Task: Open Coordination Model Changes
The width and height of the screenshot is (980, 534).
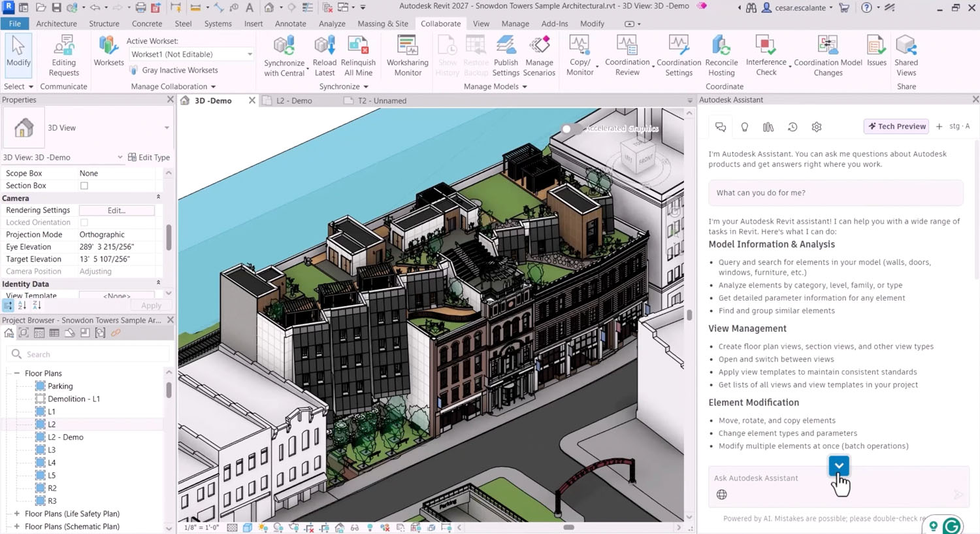Action: click(828, 56)
